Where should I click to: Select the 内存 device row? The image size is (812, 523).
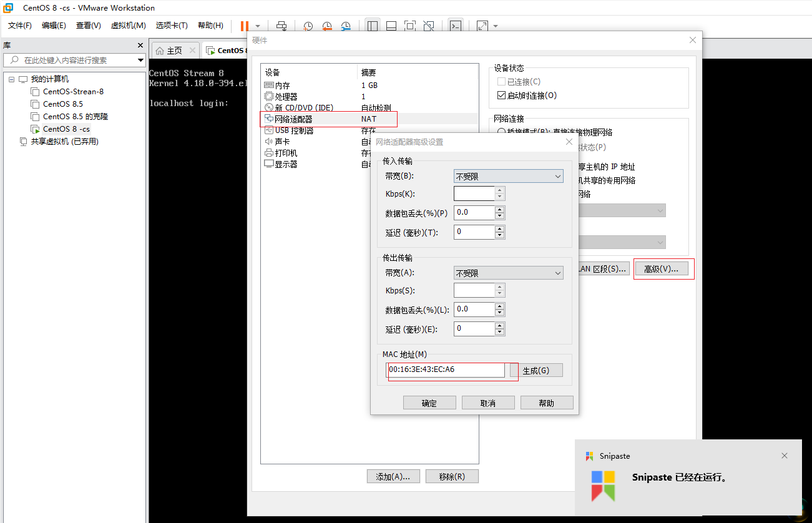pos(369,86)
